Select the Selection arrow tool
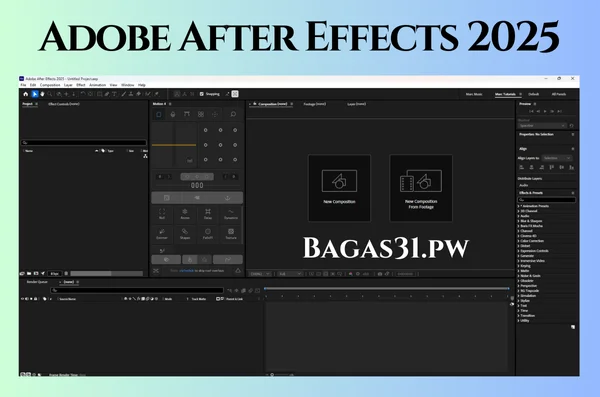The height and width of the screenshot is (397, 600). coord(35,94)
